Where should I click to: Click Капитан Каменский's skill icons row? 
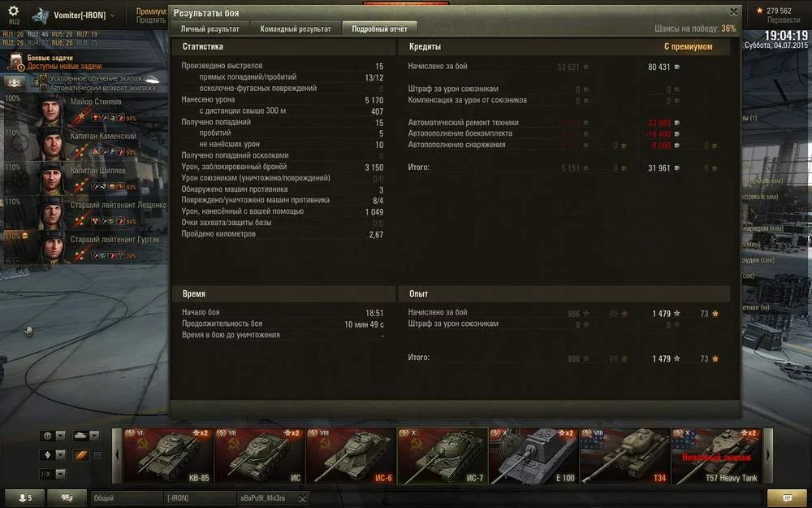(x=108, y=152)
